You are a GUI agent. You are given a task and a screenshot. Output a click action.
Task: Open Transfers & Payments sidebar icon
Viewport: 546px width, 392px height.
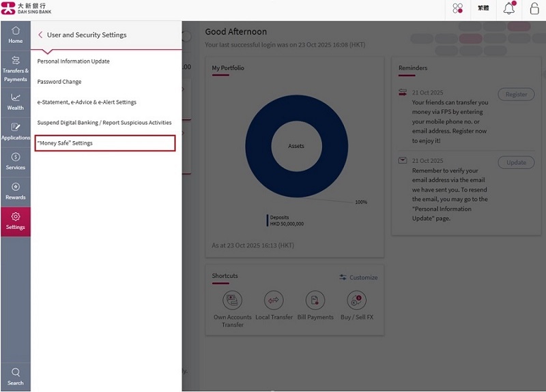coord(15,69)
